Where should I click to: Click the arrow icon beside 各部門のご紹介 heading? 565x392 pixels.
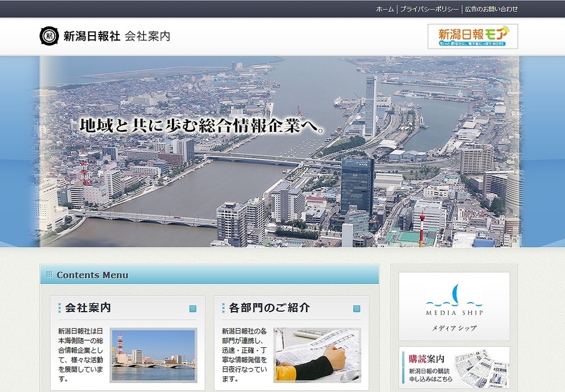[x=357, y=309]
